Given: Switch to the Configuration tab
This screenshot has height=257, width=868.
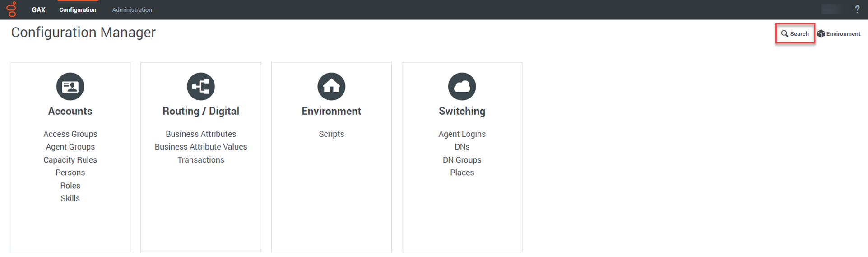Looking at the screenshot, I should click(x=78, y=10).
